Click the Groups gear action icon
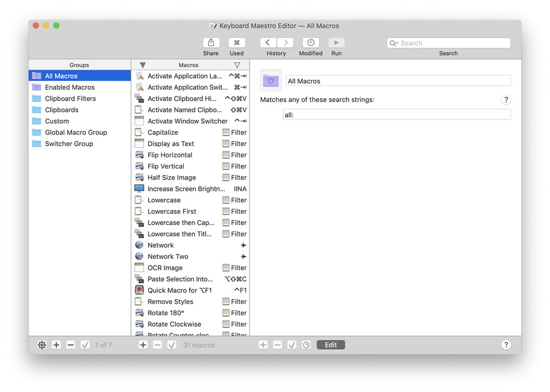 coord(42,345)
